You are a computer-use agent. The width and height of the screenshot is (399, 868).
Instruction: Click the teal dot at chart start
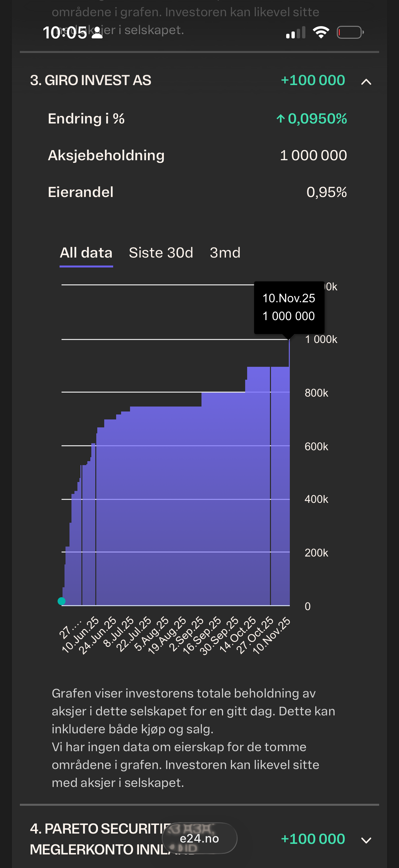pyautogui.click(x=62, y=601)
